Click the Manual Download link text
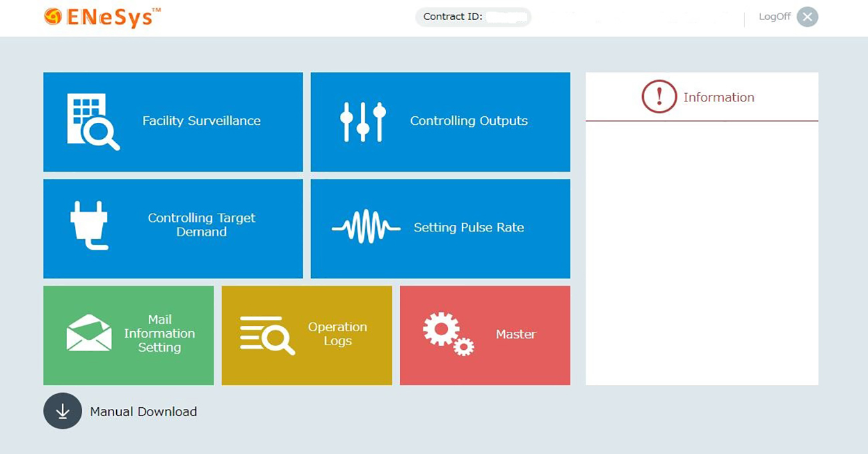The height and width of the screenshot is (454, 868). (144, 412)
